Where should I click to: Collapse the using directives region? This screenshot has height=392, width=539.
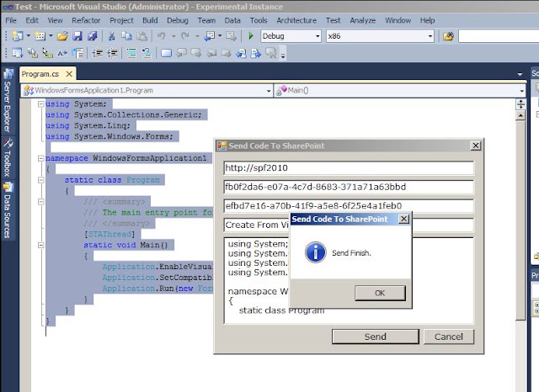tap(41, 103)
